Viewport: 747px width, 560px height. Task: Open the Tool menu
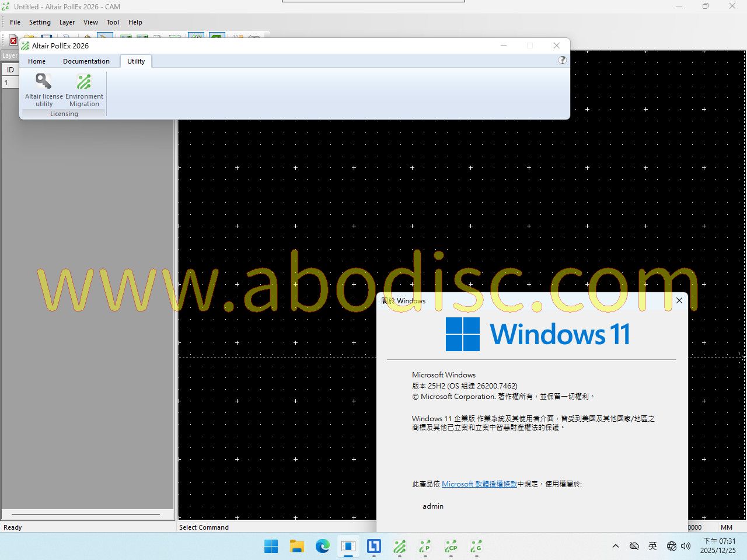(113, 22)
